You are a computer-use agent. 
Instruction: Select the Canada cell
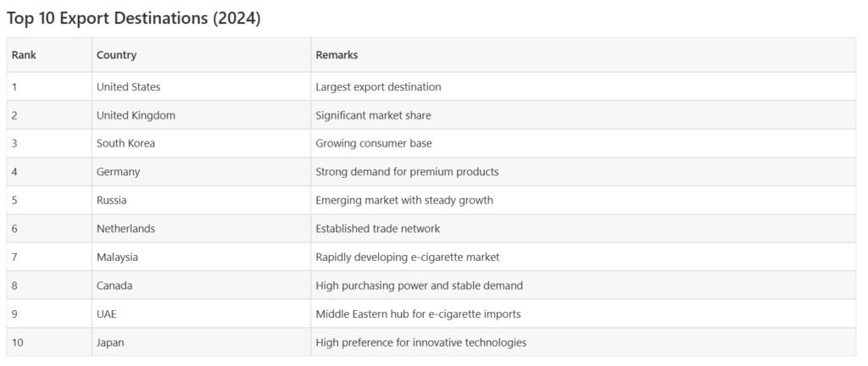point(114,286)
